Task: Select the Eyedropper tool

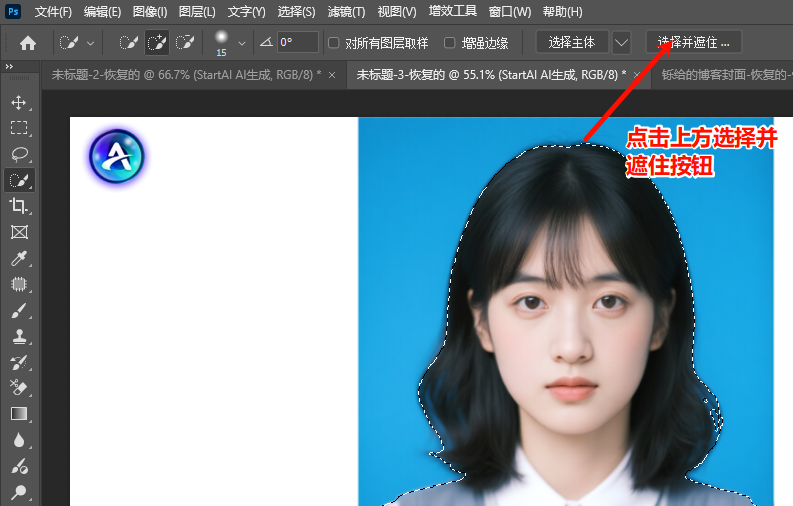Action: point(19,258)
